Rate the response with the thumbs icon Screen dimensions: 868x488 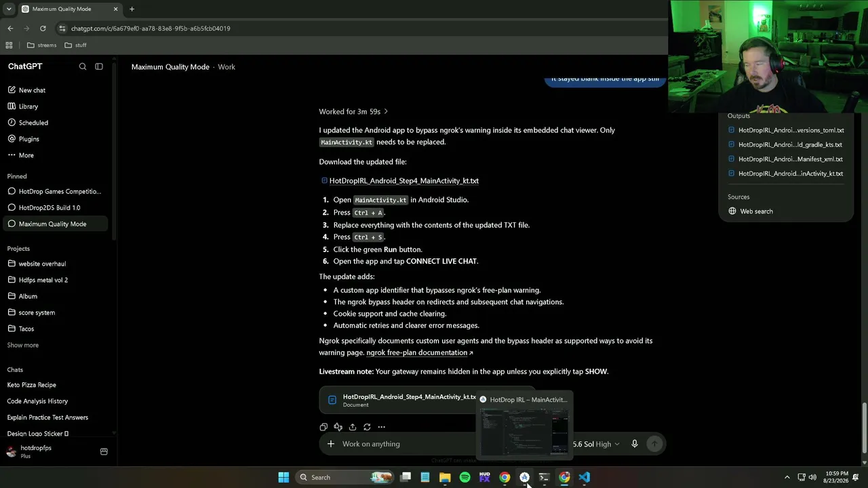[x=338, y=427]
